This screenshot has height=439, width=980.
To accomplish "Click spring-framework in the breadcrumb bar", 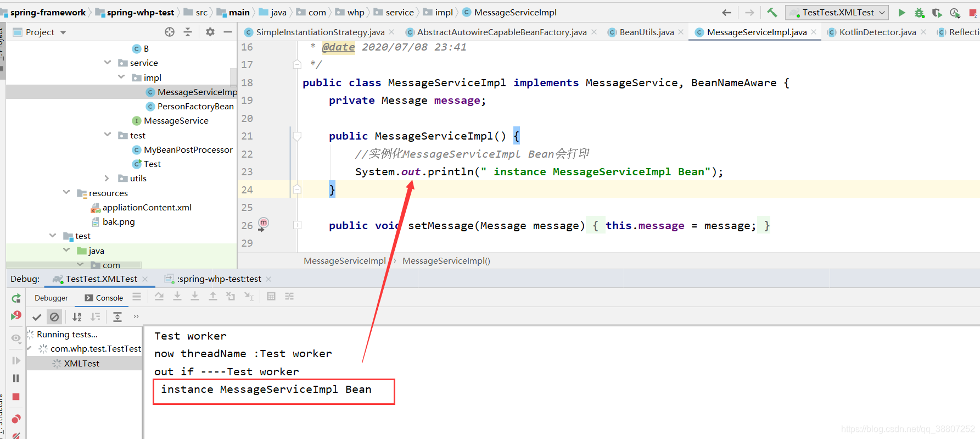I will click(48, 12).
